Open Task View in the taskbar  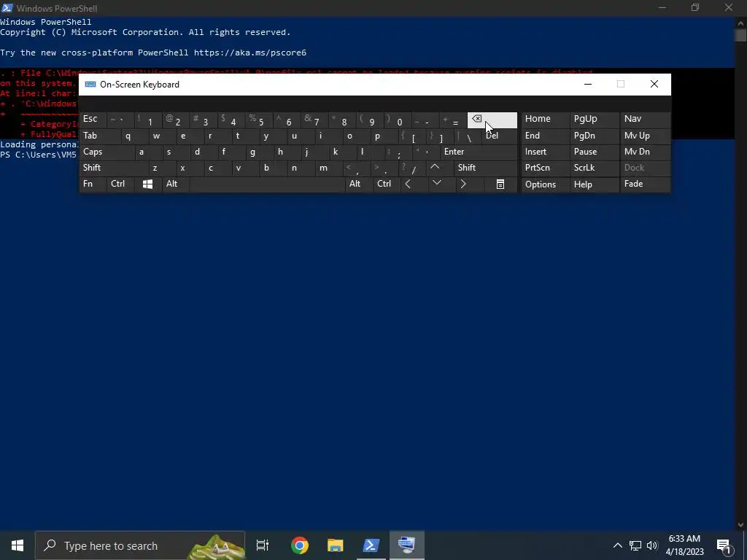tap(263, 545)
